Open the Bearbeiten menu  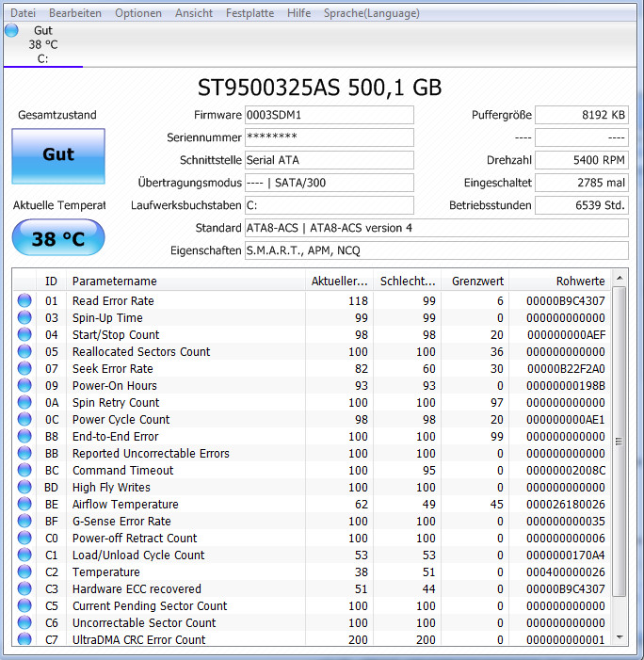(x=75, y=13)
